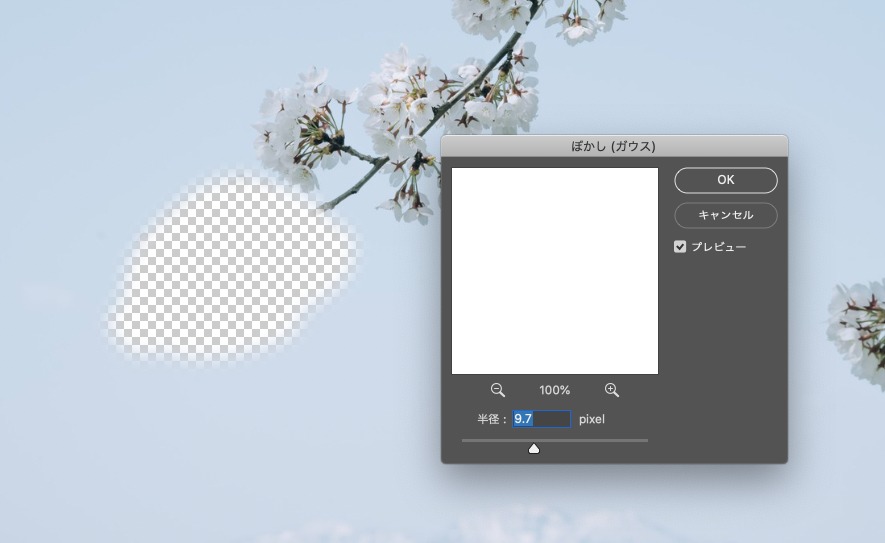Focus the 半径 radius input field
The width and height of the screenshot is (885, 543).
(x=541, y=419)
